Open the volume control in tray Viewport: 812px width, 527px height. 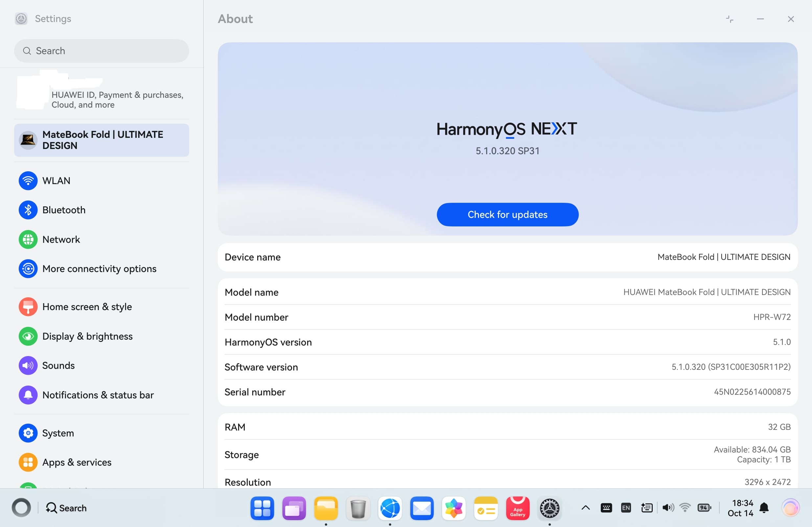click(x=668, y=508)
